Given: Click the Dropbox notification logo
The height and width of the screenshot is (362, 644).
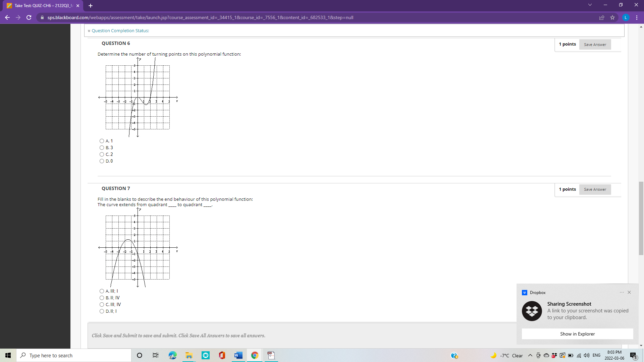Looking at the screenshot, I should pyautogui.click(x=532, y=311).
